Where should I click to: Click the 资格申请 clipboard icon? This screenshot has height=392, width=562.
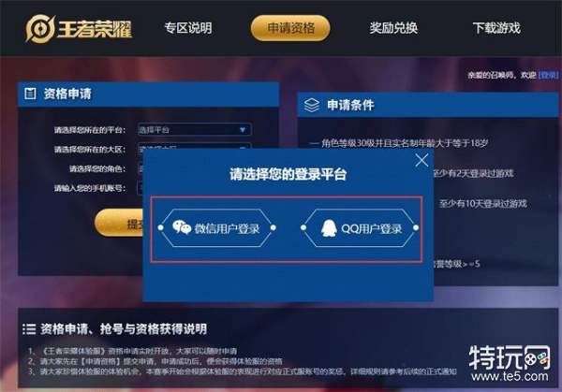pyautogui.click(x=30, y=94)
